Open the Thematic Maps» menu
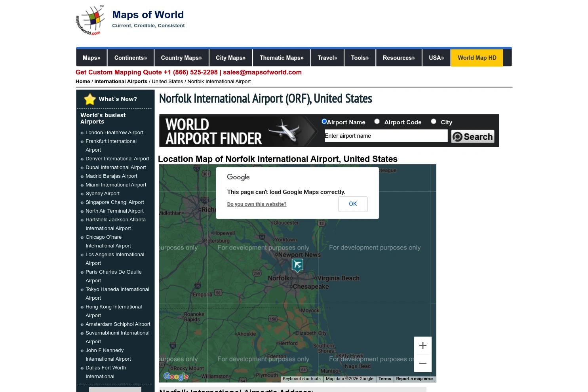The height and width of the screenshot is (392, 588). pyautogui.click(x=282, y=58)
